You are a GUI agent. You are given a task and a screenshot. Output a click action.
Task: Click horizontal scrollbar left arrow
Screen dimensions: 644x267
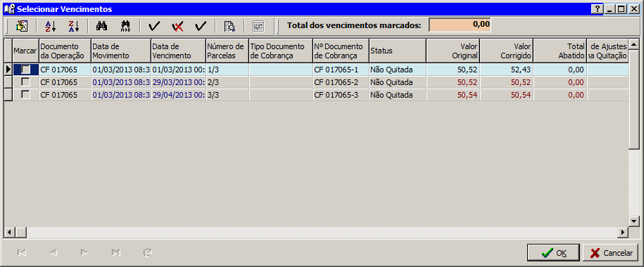coord(8,232)
